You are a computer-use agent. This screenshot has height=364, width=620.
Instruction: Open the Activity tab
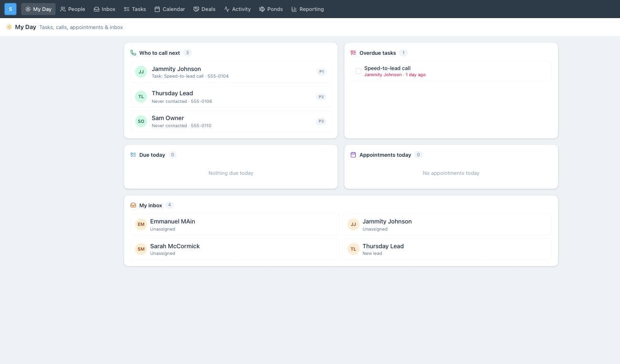click(x=237, y=9)
